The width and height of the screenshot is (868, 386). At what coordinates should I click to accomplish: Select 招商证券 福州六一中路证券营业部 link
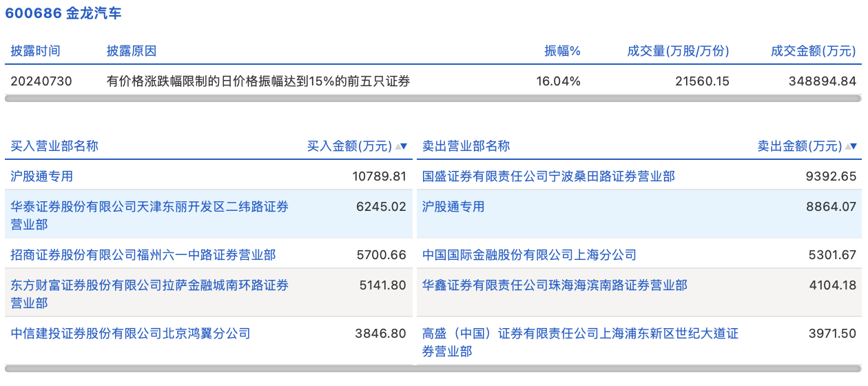tap(143, 255)
